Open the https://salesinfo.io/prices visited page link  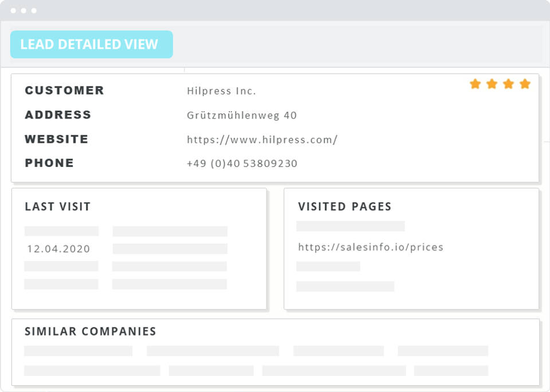pyautogui.click(x=371, y=247)
